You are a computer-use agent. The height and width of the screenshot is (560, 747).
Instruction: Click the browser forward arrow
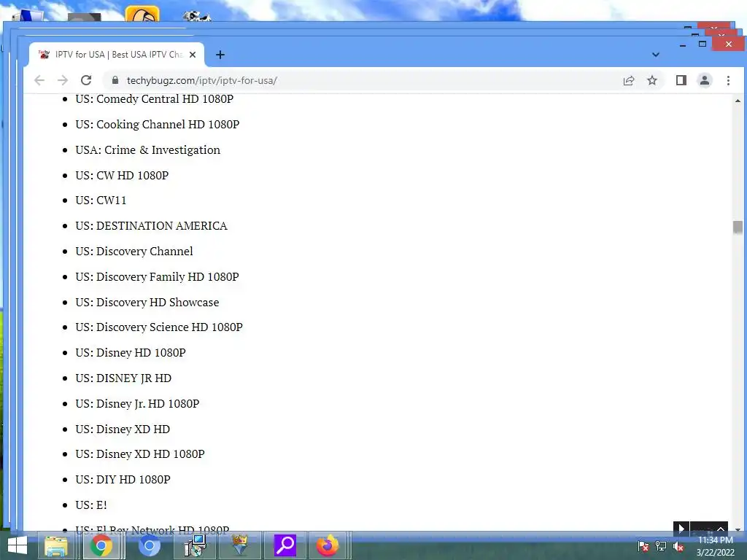point(63,80)
